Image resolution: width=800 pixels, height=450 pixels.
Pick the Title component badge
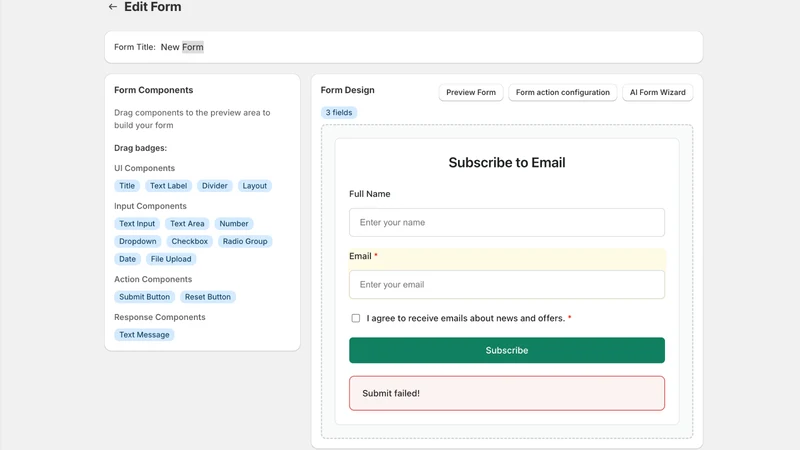tap(127, 186)
